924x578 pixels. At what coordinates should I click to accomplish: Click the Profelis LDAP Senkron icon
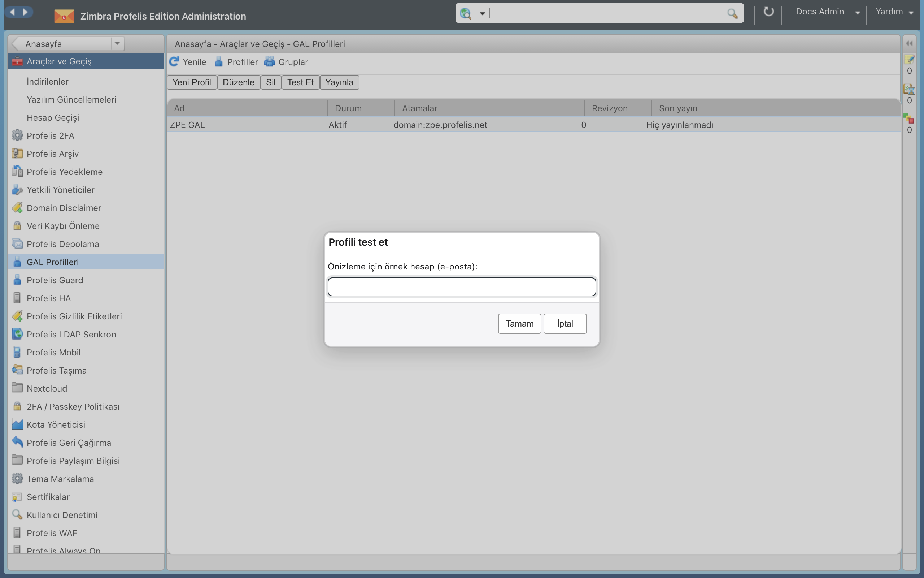[x=17, y=334]
